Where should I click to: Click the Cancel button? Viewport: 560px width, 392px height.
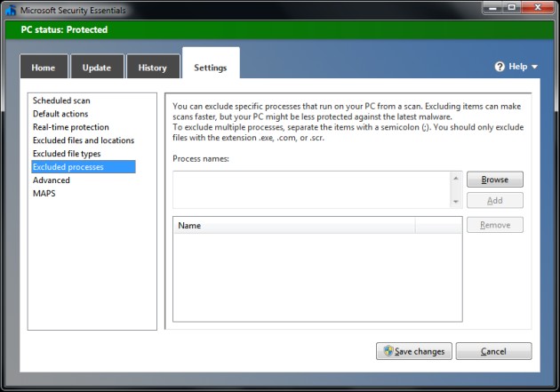pos(493,351)
